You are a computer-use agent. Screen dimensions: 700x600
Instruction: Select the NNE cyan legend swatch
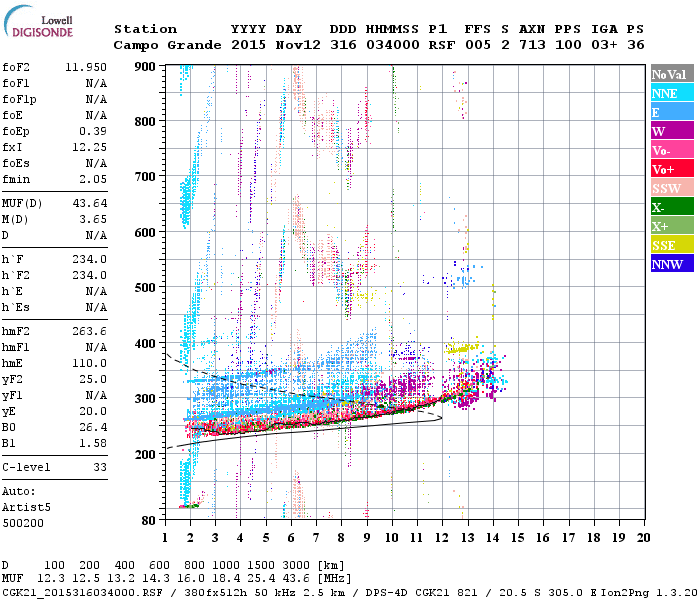(672, 93)
